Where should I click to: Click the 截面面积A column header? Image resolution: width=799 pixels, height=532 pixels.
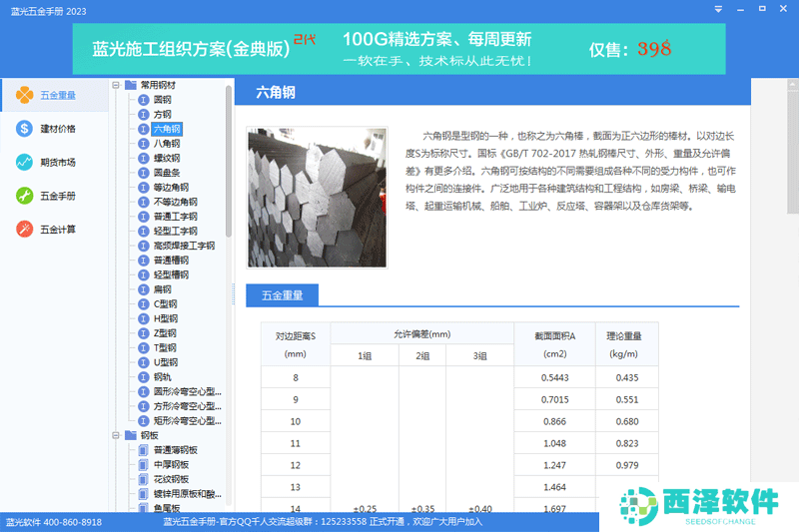pyautogui.click(x=555, y=344)
